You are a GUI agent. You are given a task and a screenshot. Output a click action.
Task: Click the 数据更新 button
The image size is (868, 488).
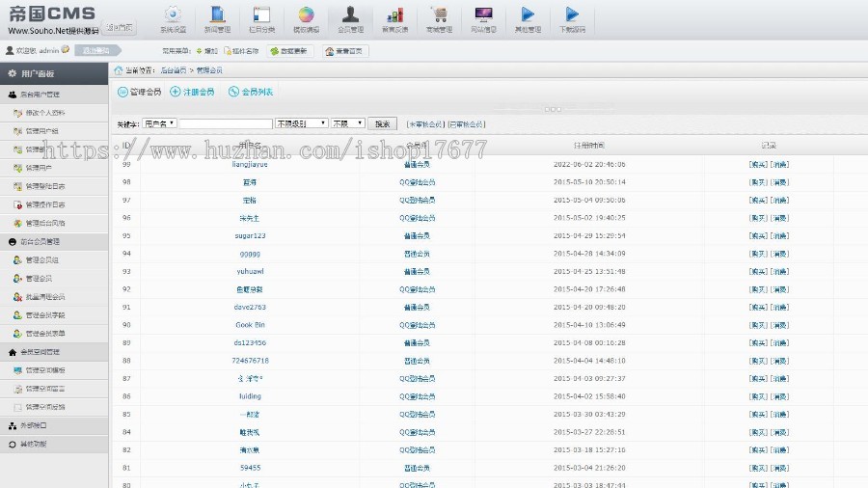coord(290,51)
